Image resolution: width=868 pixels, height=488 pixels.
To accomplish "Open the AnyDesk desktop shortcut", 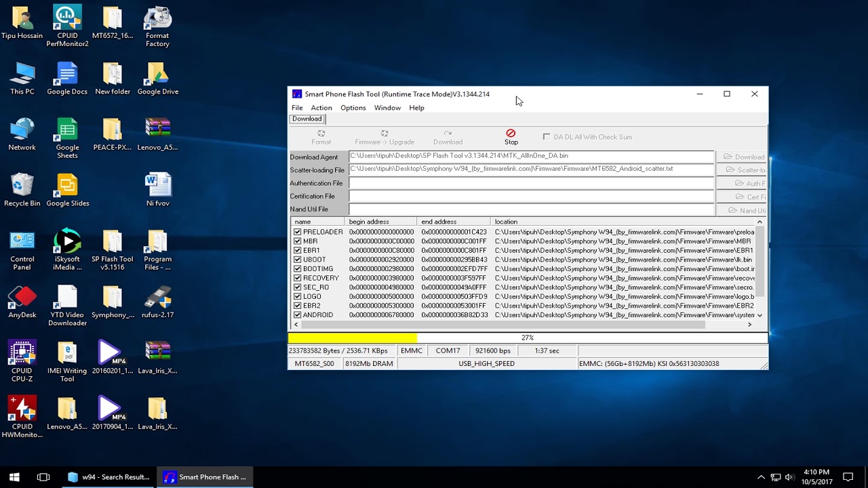I will click(x=22, y=302).
